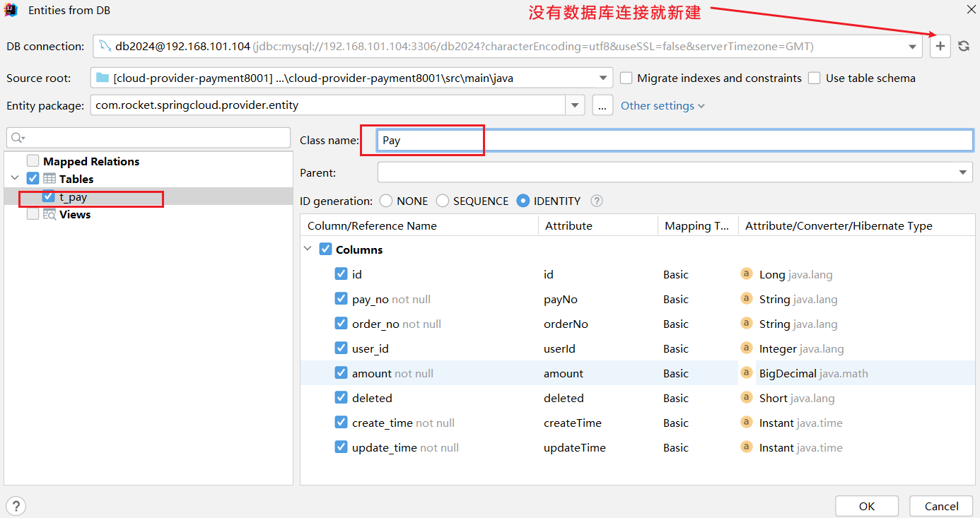Expand the Parent class dropdown
This screenshot has height=518, width=980.
tap(963, 172)
